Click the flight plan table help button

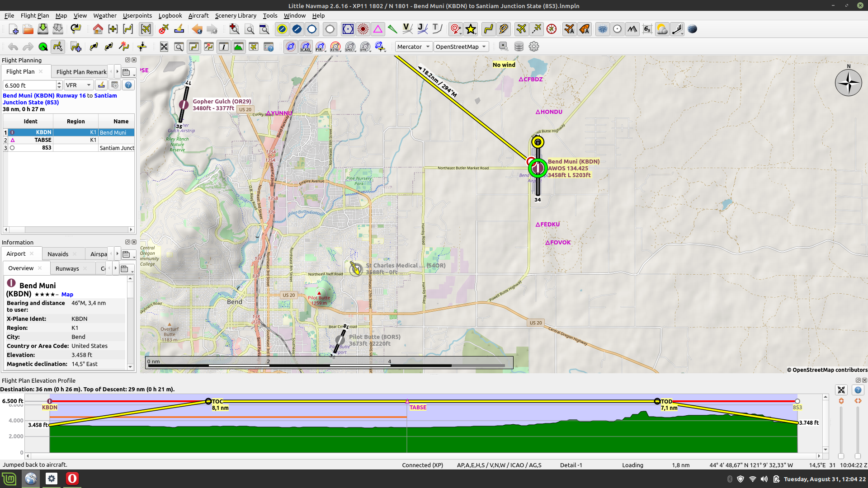click(128, 85)
